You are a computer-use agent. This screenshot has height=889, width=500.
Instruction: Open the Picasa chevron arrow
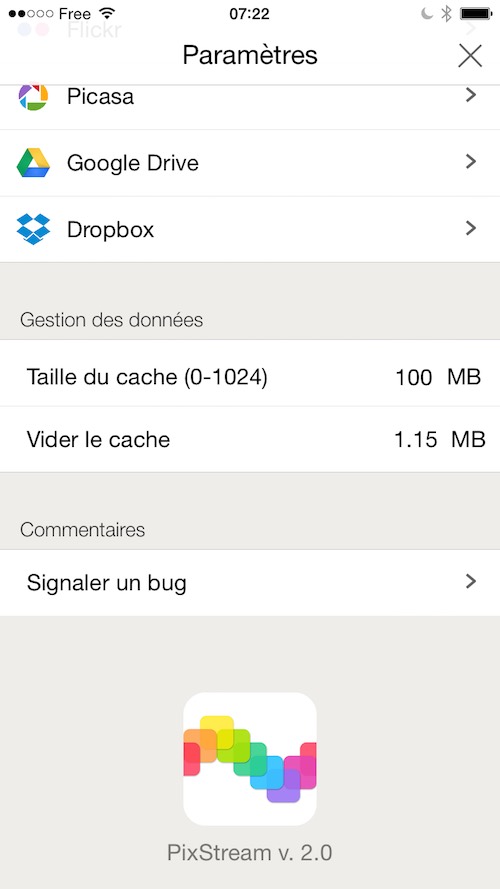[x=471, y=95]
